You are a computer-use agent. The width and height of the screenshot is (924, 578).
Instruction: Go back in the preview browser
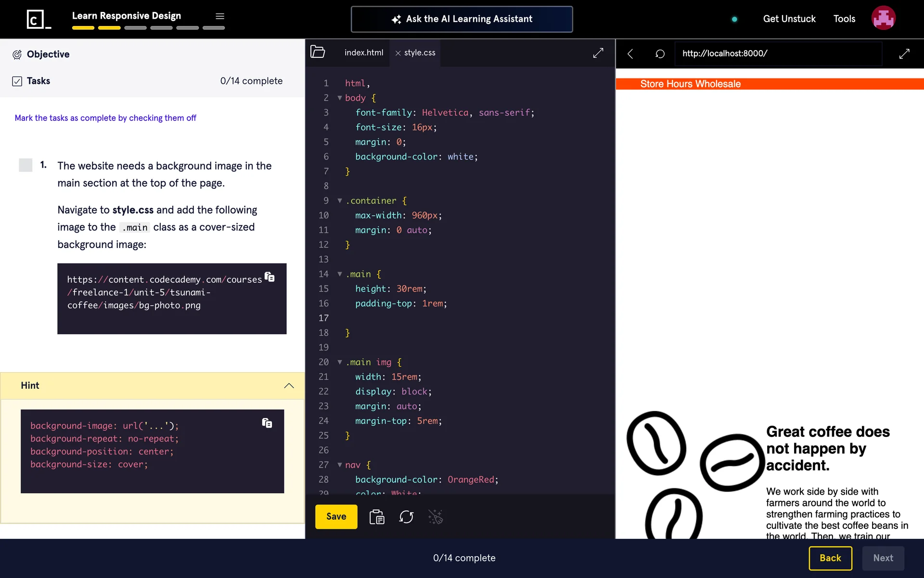coord(630,53)
